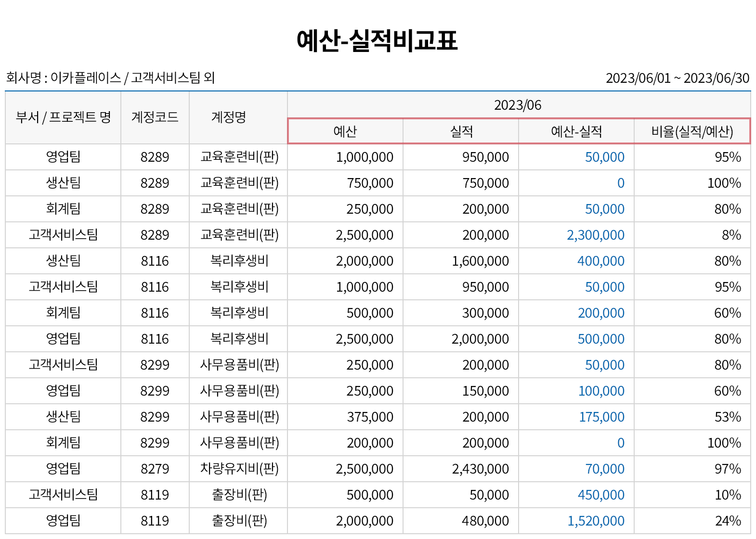Click the 8299 code in the 영업팀 row

point(155,391)
